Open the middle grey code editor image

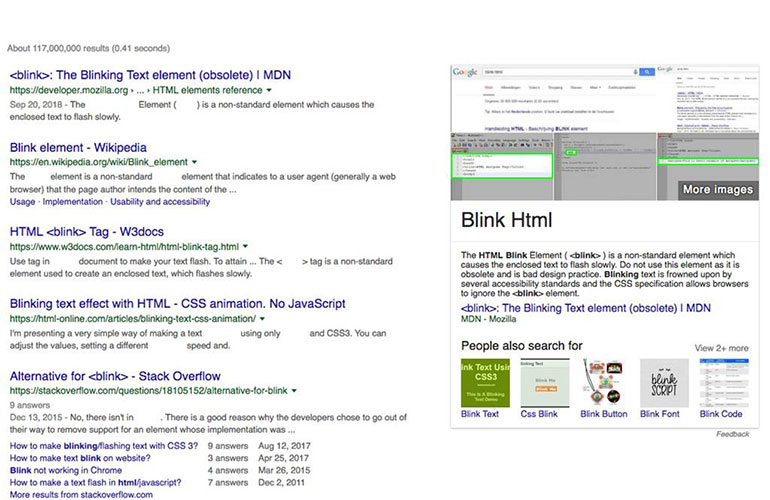pyautogui.click(x=605, y=167)
